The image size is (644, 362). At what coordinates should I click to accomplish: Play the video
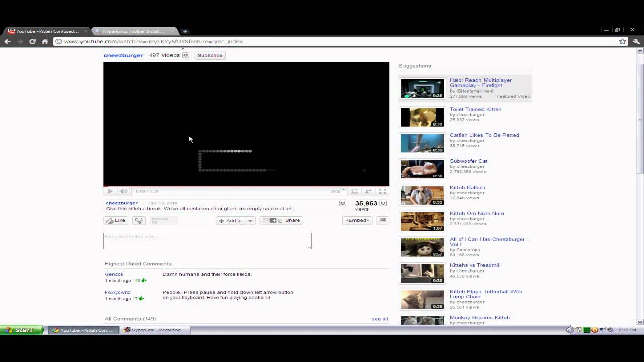110,191
